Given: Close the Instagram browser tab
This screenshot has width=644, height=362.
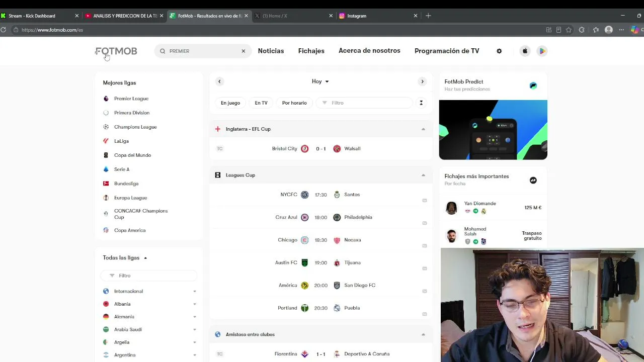Looking at the screenshot, I should pyautogui.click(x=416, y=16).
